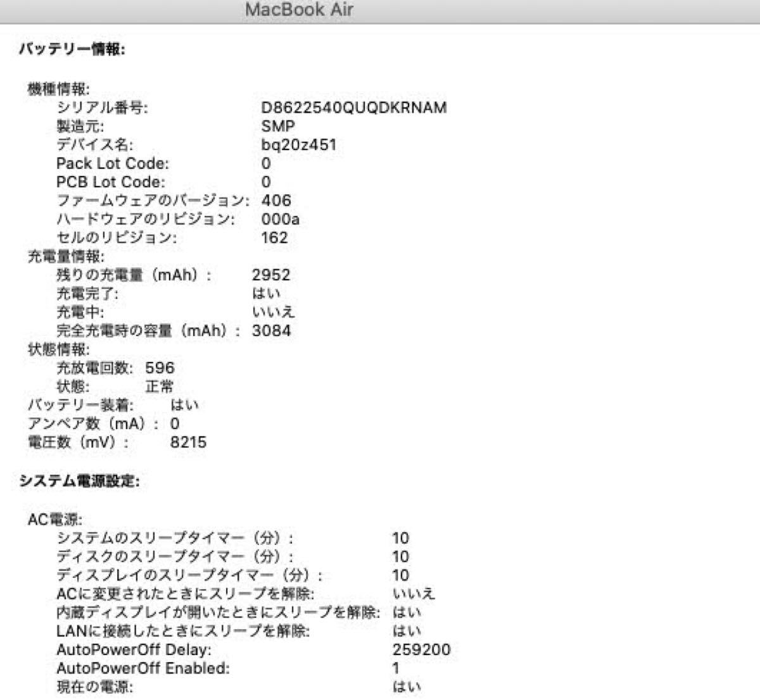The height and width of the screenshot is (700, 760).
Task: Click the AutoPowerOff Enabled label
Action: tap(143, 668)
